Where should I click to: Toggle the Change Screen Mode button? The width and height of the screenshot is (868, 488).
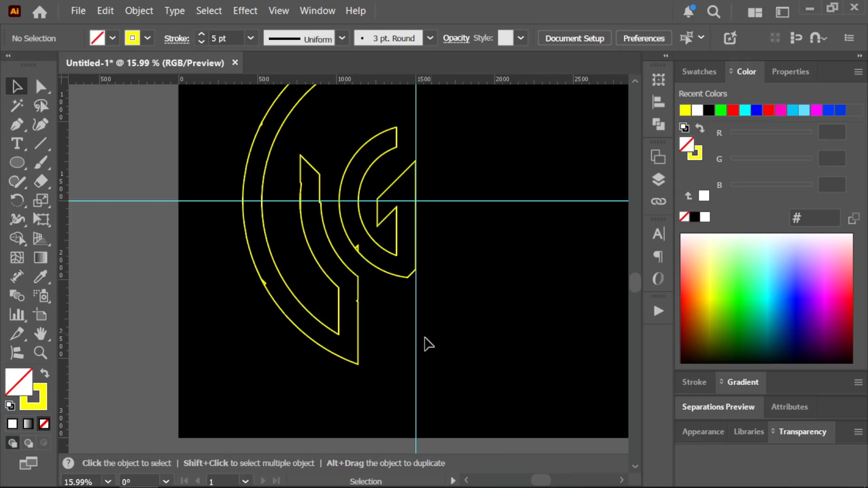click(28, 463)
